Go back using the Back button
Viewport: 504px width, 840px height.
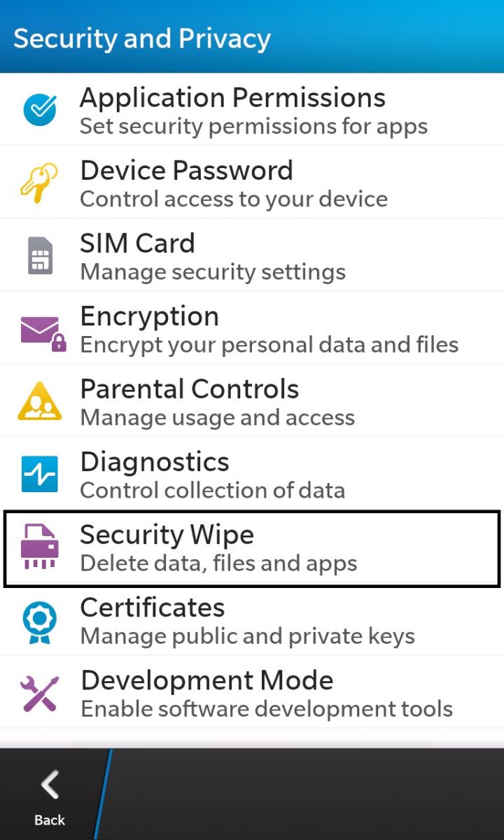tap(50, 794)
